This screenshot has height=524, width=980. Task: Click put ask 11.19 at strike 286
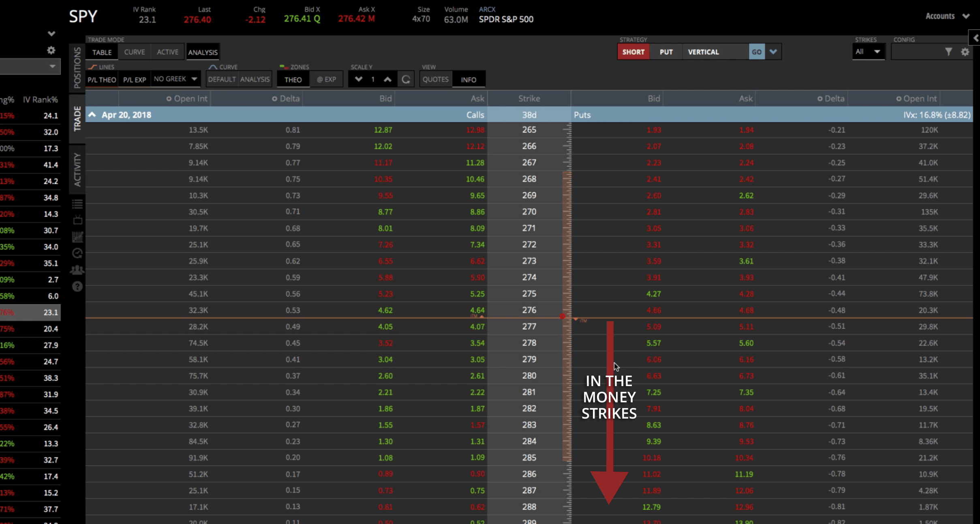[744, 474]
